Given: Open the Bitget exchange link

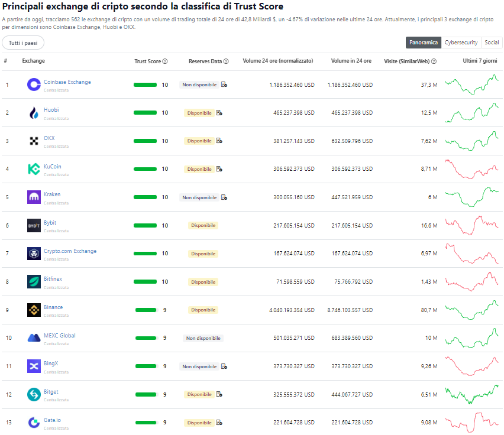Looking at the screenshot, I should click(x=51, y=392).
